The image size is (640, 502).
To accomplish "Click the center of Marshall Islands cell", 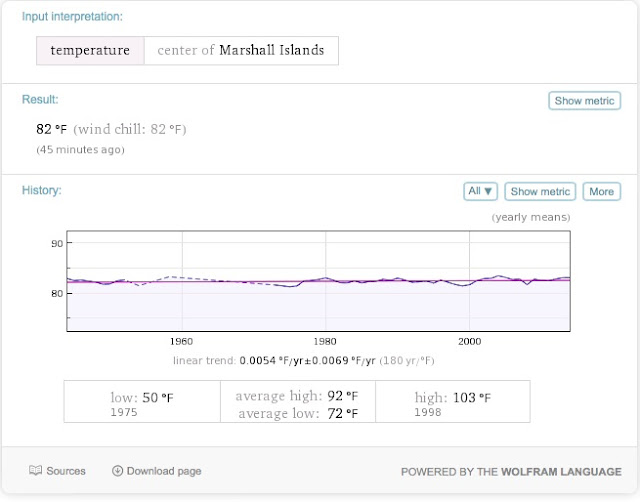I will tap(241, 50).
